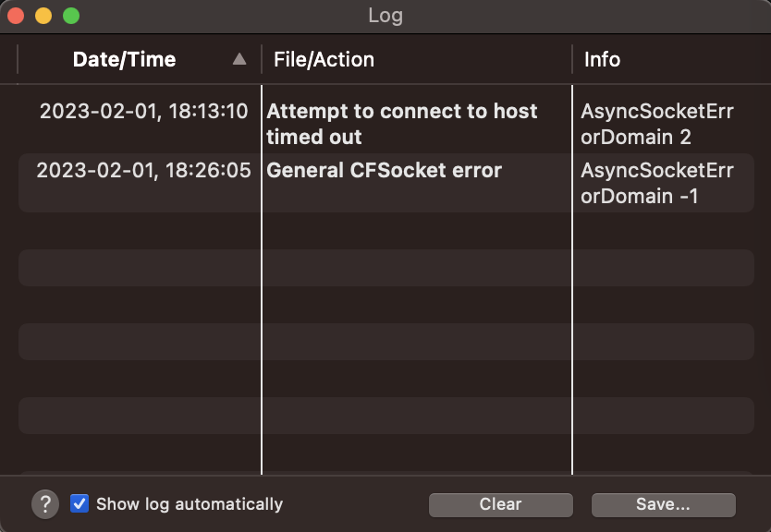The height and width of the screenshot is (532, 771).
Task: Click divider between Date/Time and File/Action
Action: coord(262,59)
